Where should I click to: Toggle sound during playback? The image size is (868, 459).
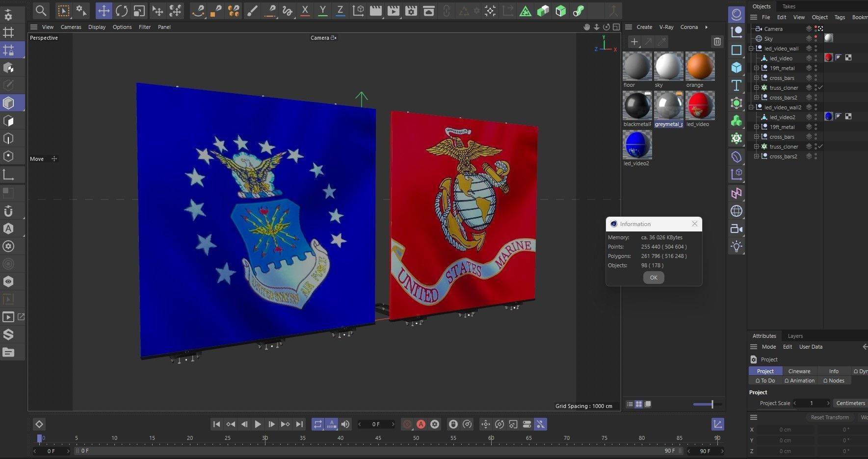coord(345,424)
